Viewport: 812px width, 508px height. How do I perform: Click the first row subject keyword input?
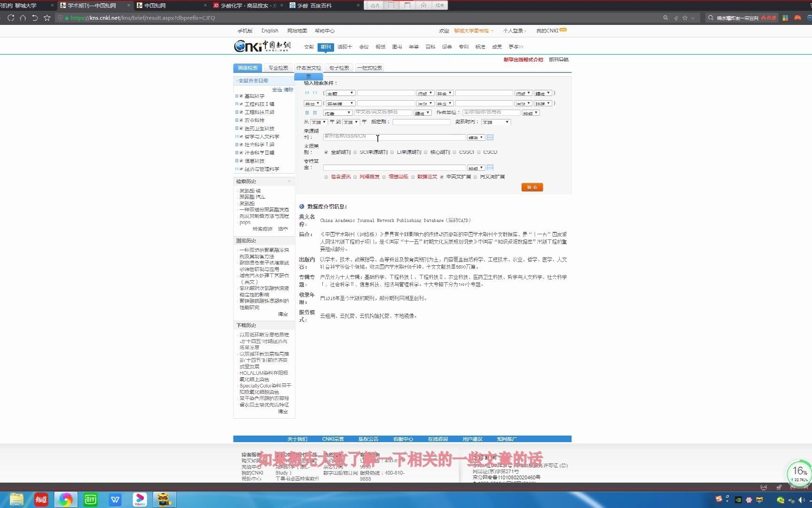(386, 93)
